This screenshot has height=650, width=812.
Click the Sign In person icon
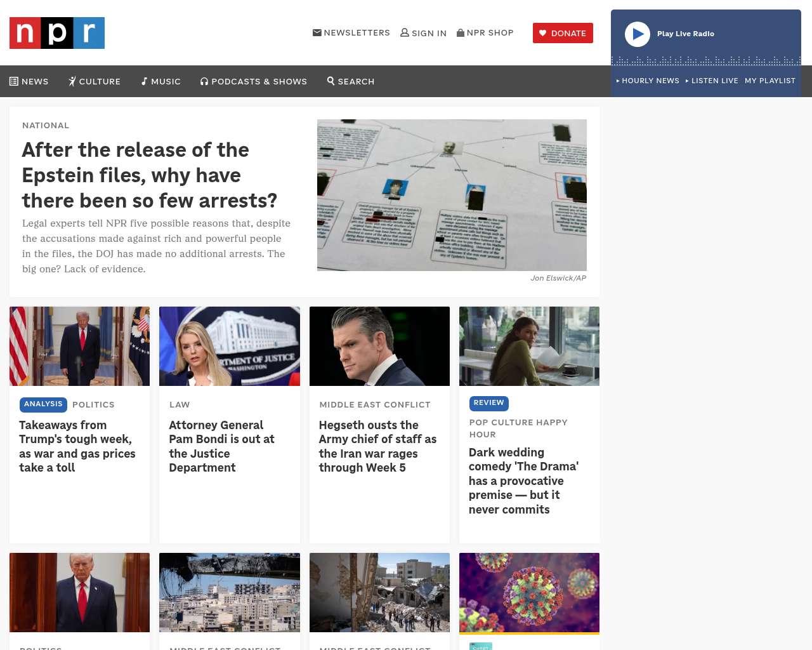click(405, 32)
